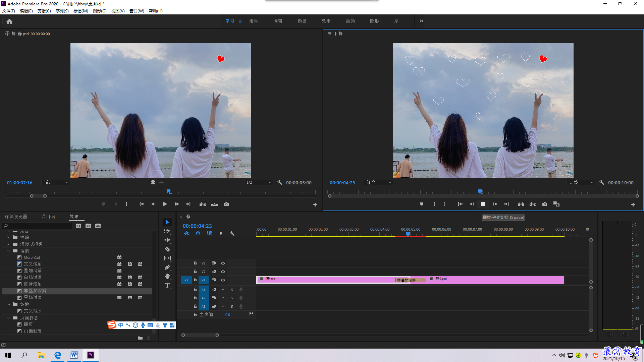The width and height of the screenshot is (644, 362).
Task: Toggle Snap in Timeline magnet
Action: (x=198, y=233)
